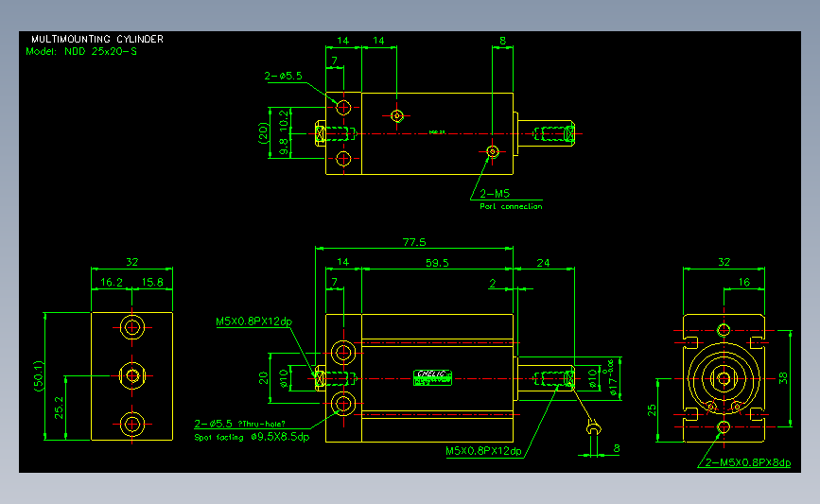Pick the 9.8 dimension text
820x504 pixels.
point(284,147)
